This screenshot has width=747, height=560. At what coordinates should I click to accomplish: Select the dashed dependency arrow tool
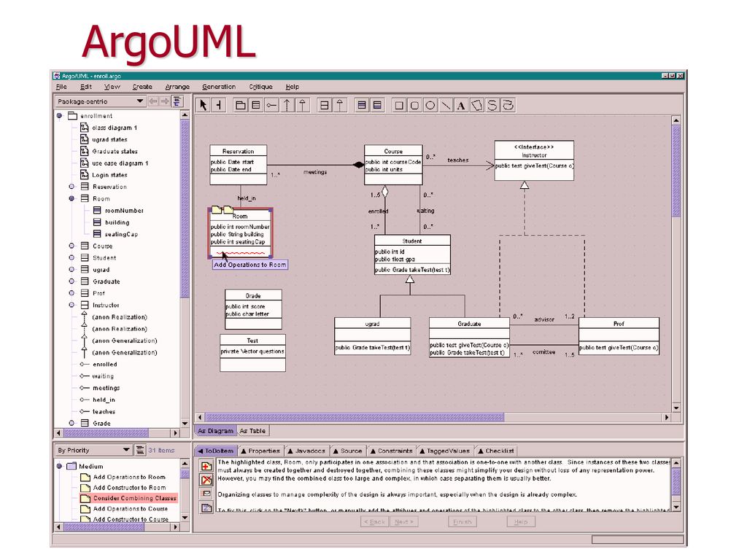tap(287, 105)
